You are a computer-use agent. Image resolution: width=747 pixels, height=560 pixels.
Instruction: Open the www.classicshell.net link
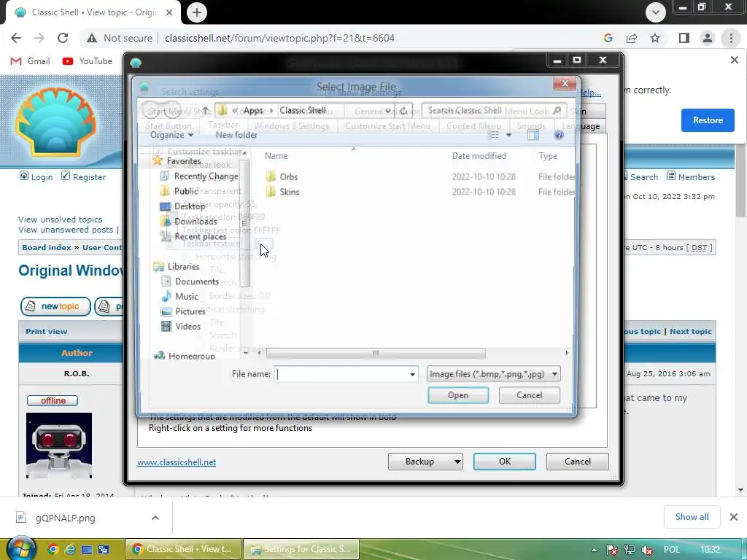click(177, 462)
